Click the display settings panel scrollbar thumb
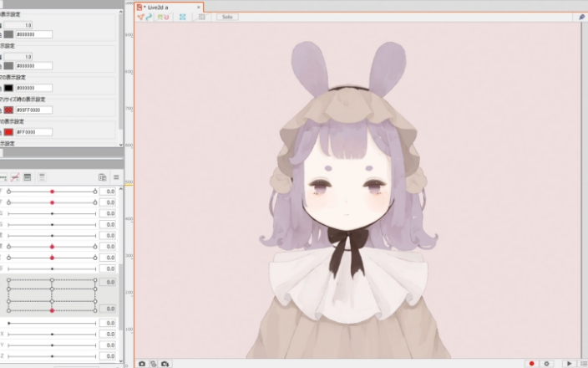Image resolution: width=588 pixels, height=368 pixels. [x=121, y=71]
